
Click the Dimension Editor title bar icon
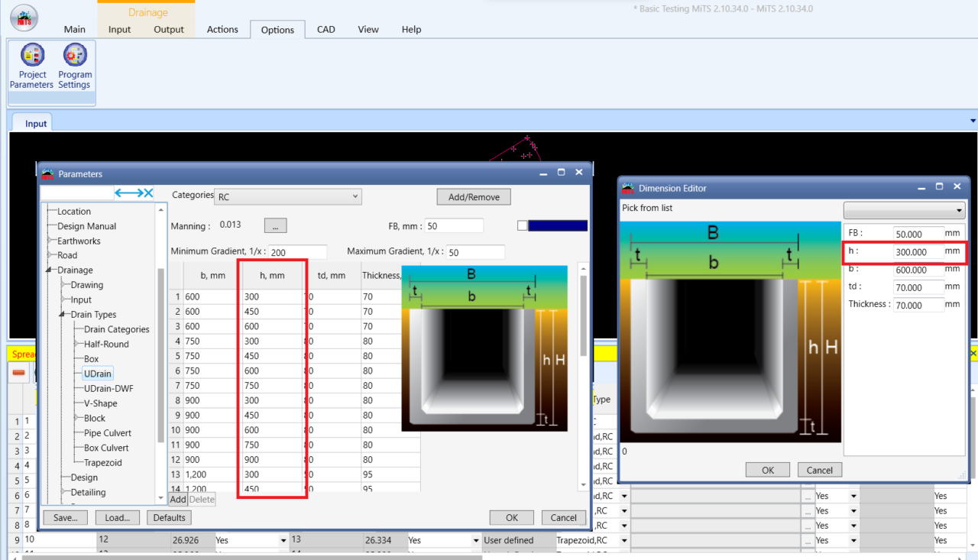(x=628, y=186)
